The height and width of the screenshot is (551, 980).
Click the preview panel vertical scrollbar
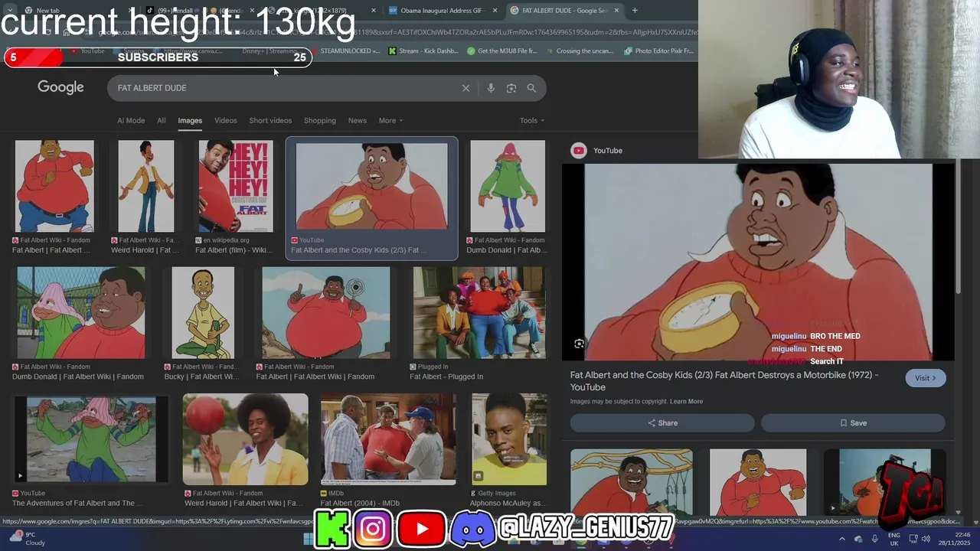958,227
